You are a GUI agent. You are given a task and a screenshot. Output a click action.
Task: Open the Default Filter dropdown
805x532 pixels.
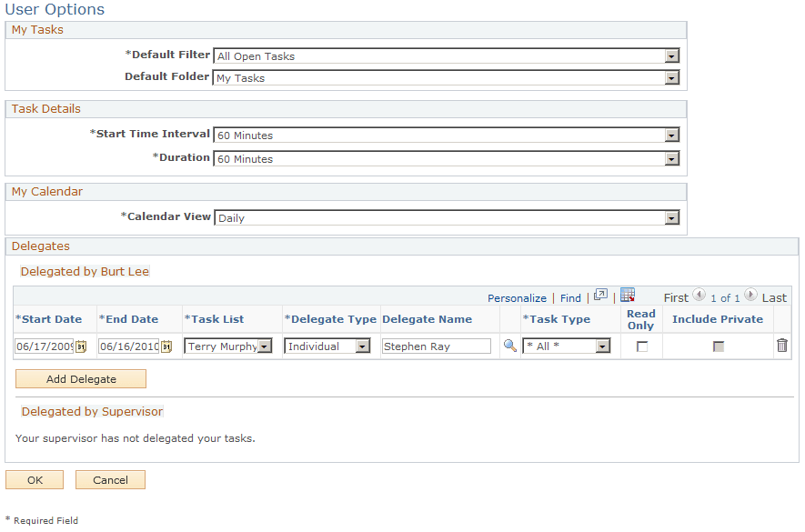point(671,55)
